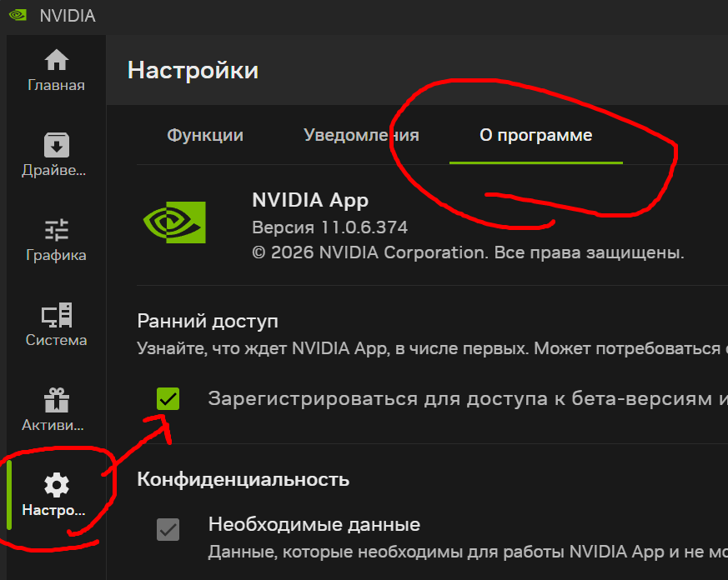Screen dimensions: 728x580
Task: Open the Уведомления tab
Action: point(361,135)
